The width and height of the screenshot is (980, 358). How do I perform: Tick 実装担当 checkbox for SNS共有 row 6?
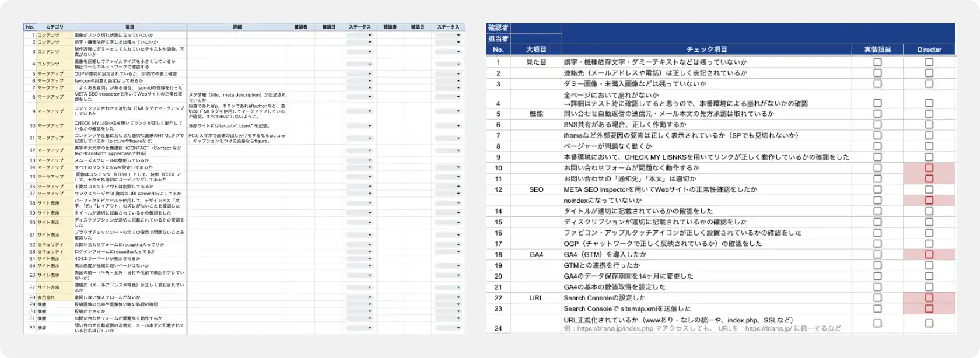pos(877,124)
